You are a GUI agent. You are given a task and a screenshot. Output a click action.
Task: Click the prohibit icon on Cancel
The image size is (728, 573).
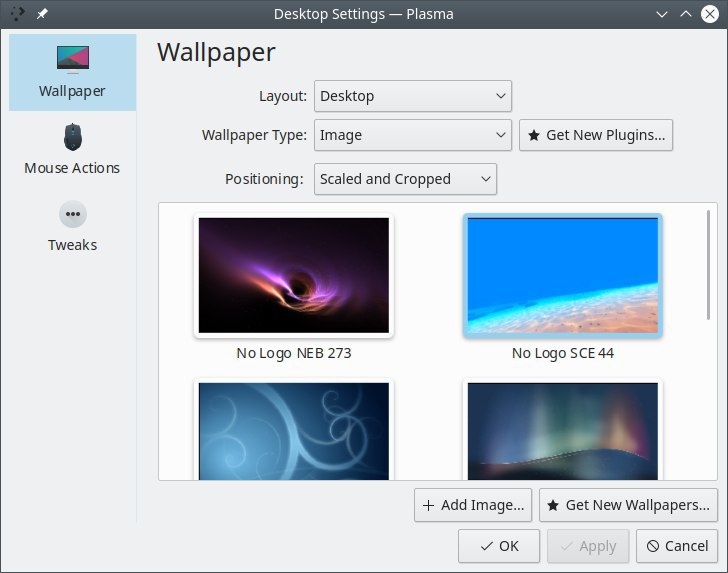[x=653, y=546]
